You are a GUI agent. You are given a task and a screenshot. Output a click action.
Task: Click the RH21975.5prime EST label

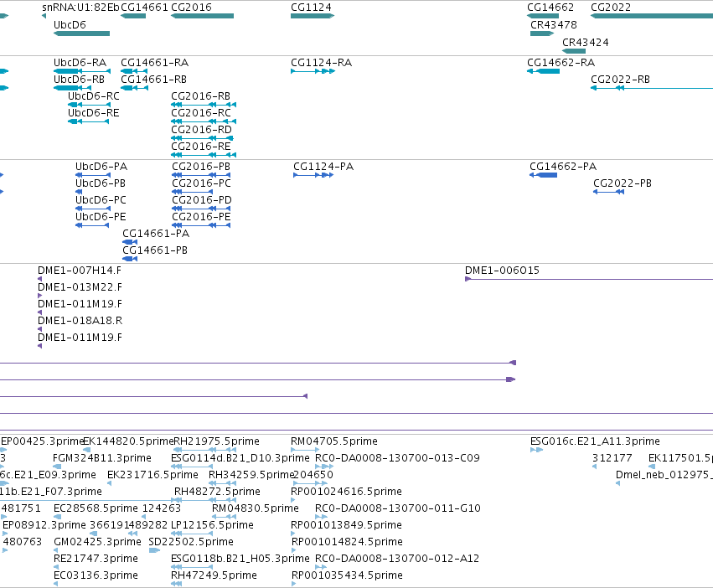(216, 441)
